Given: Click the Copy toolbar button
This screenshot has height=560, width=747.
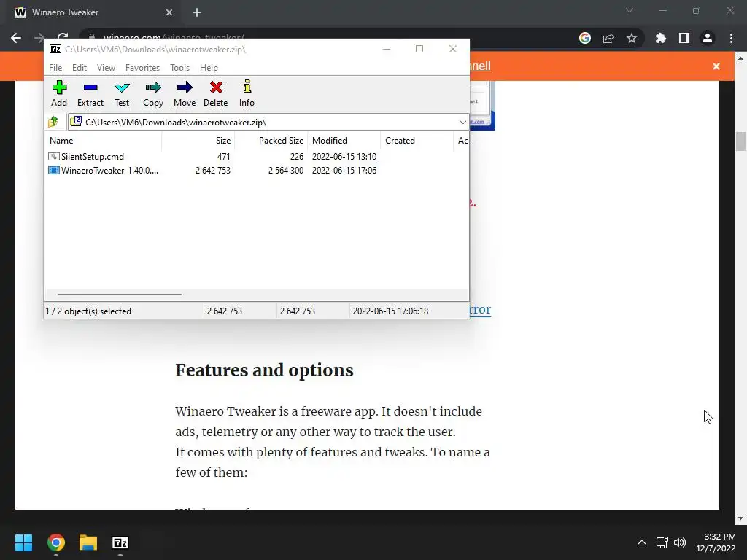Looking at the screenshot, I should (153, 94).
